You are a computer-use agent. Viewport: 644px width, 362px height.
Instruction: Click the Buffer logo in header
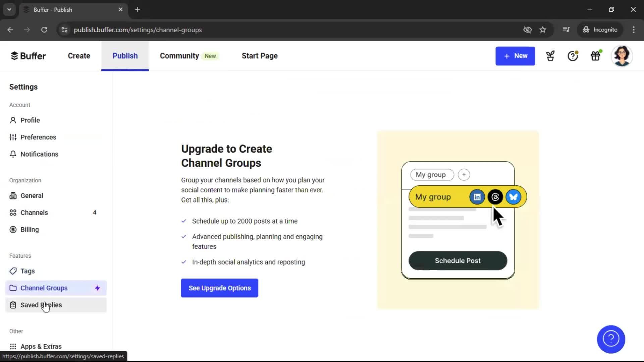(28, 56)
